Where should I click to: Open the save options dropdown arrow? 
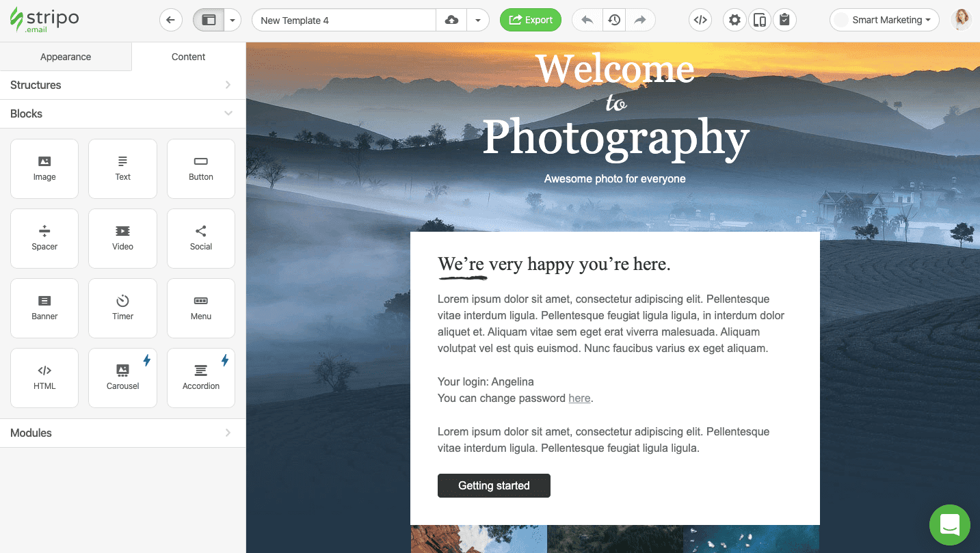coord(478,20)
